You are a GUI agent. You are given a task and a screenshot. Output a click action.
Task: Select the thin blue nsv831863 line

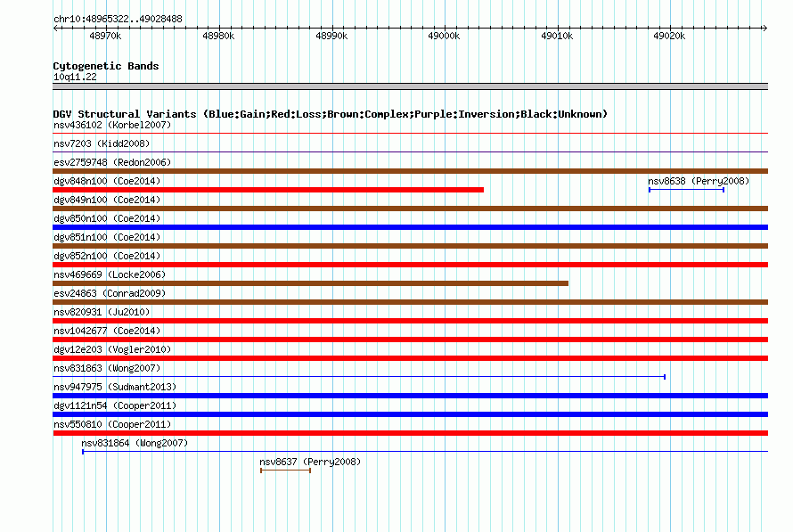[x=359, y=377]
